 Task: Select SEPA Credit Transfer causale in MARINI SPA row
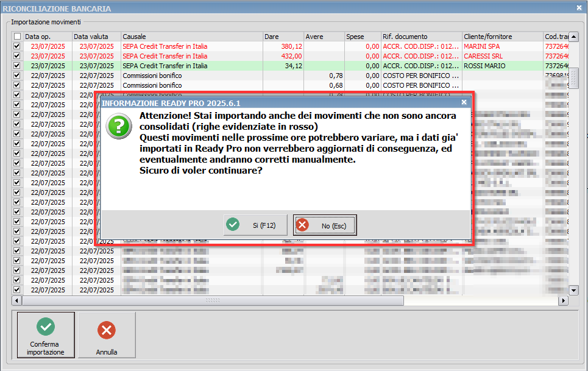[165, 46]
